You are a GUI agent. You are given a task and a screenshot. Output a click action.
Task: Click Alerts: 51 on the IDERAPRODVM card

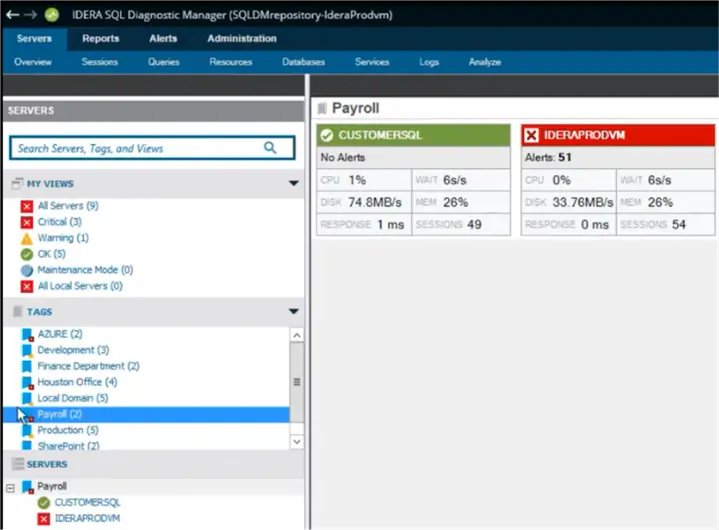(x=548, y=158)
